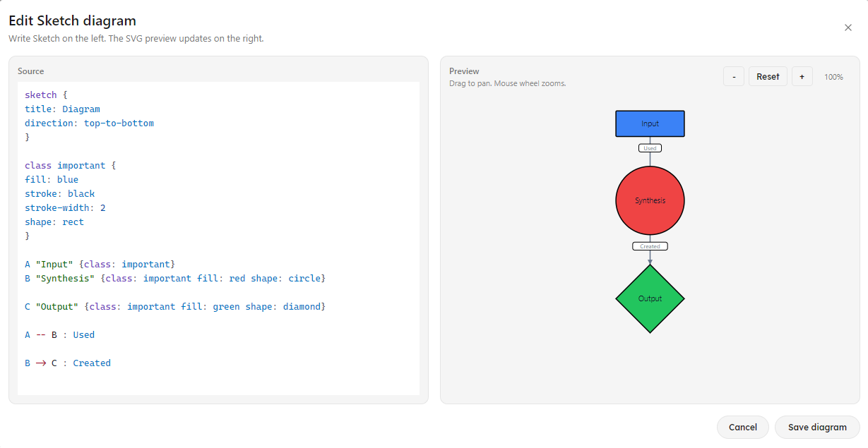Place cursor on 'fill: blue' line
This screenshot has height=448, width=868.
(x=52, y=179)
